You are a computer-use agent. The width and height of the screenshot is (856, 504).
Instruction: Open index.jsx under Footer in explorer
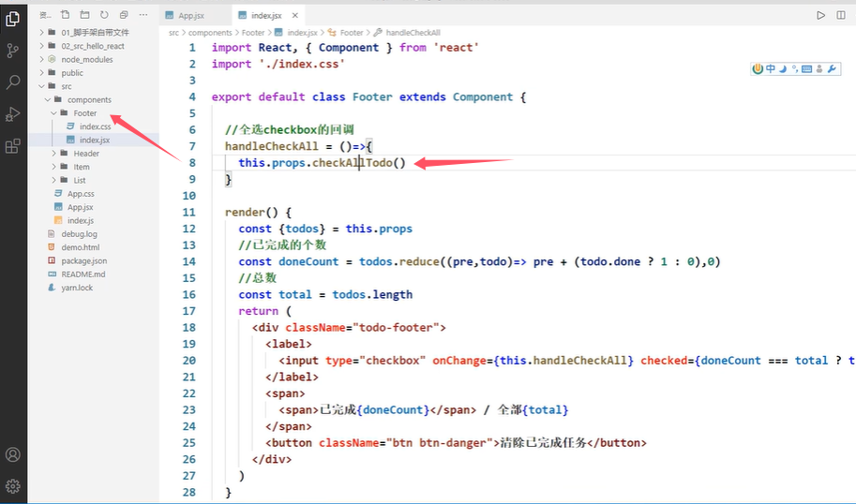[x=94, y=141]
